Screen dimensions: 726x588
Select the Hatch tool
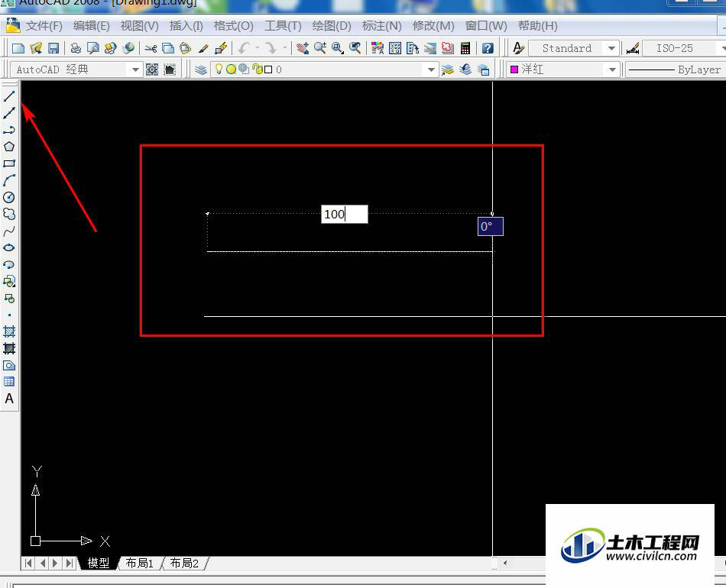tap(9, 331)
